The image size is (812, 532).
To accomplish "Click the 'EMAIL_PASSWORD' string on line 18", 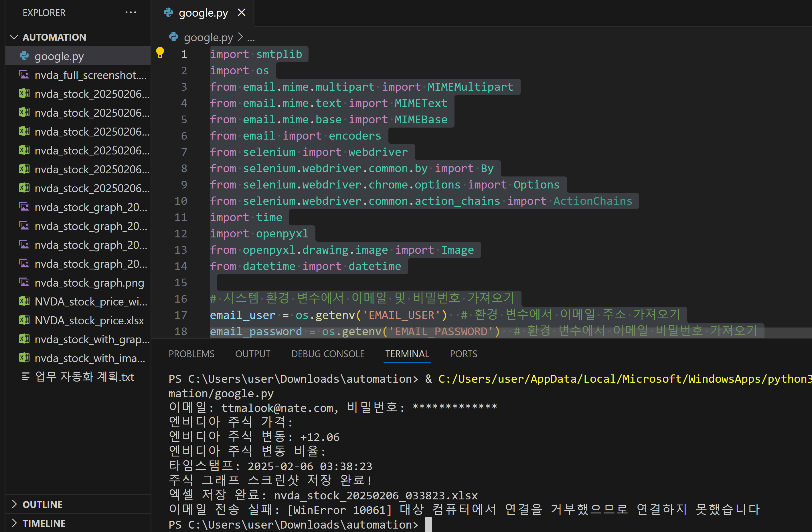I will click(441, 331).
